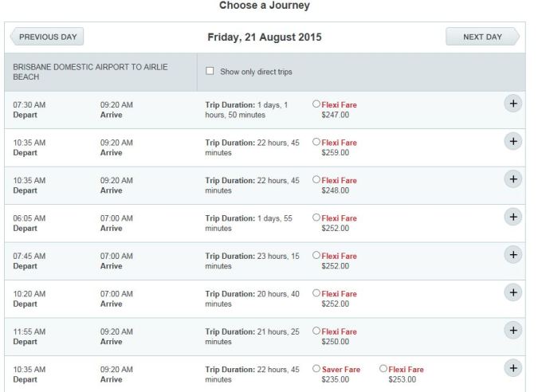Choose the $259.00 Flexi Fare radio button

[316, 142]
